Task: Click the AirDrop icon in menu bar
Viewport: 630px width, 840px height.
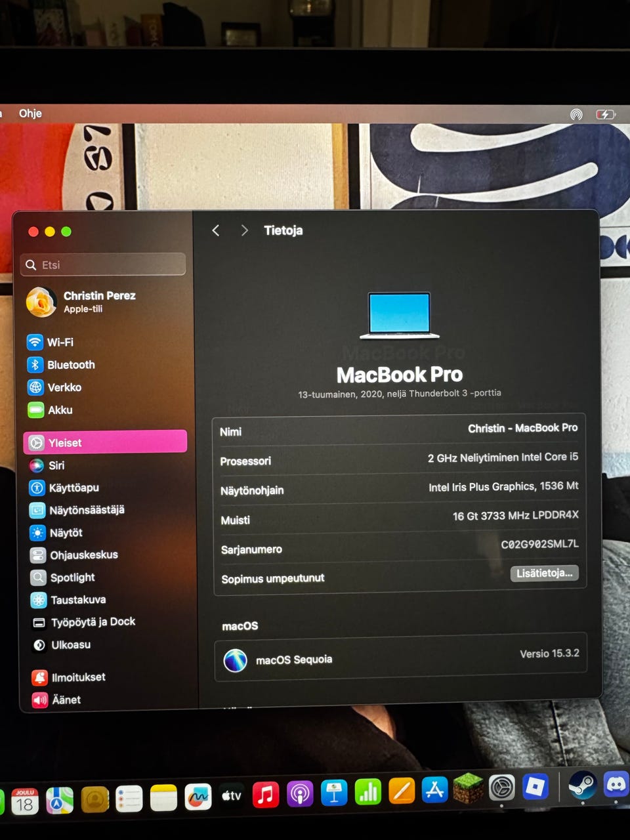Action: [x=576, y=114]
